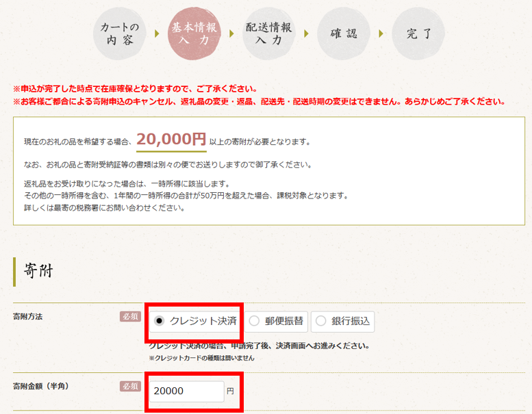Click the 必須 badge beside 寄附方法
Screen dimensions: 532x414
coord(130,316)
